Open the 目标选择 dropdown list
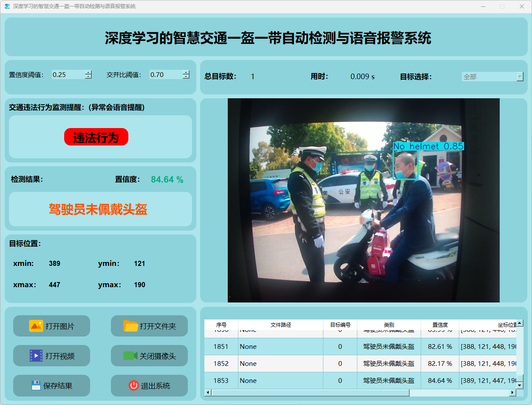The height and width of the screenshot is (405, 532). tap(520, 77)
